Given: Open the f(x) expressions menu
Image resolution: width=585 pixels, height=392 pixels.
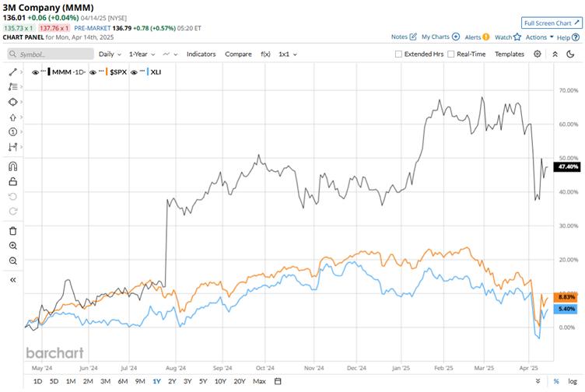Looking at the screenshot, I should tap(265, 54).
